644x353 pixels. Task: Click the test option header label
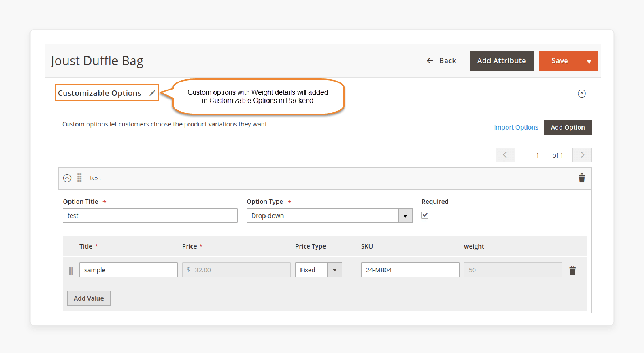click(95, 178)
